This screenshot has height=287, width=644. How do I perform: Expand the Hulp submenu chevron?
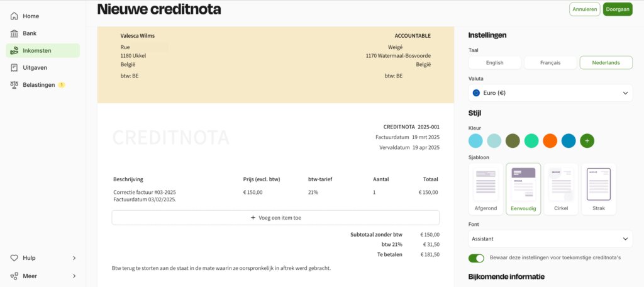click(74, 258)
